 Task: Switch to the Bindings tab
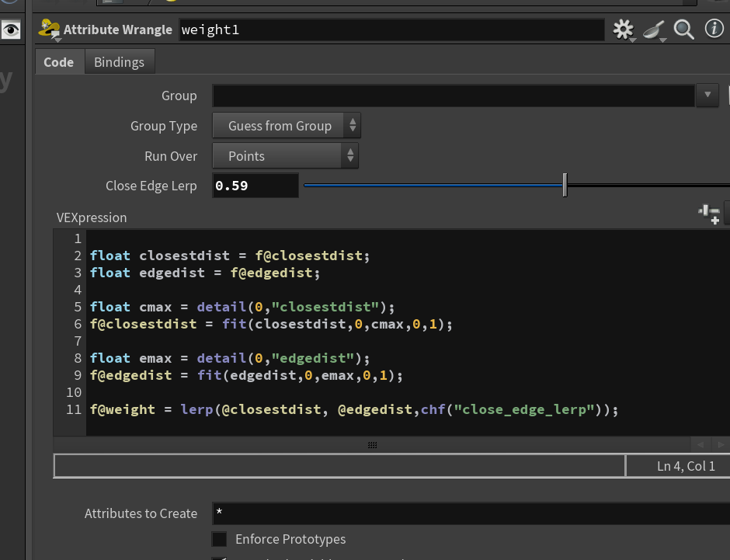point(119,62)
